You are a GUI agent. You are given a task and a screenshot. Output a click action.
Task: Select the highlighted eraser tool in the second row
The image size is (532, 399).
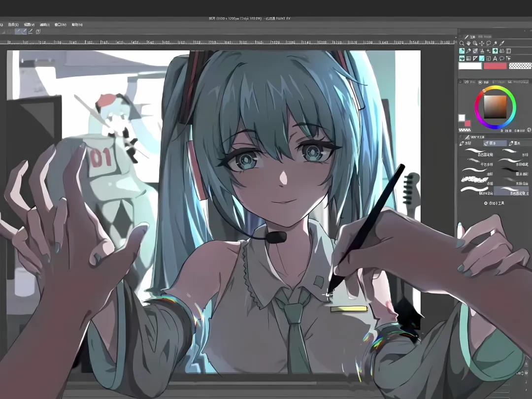point(495,51)
